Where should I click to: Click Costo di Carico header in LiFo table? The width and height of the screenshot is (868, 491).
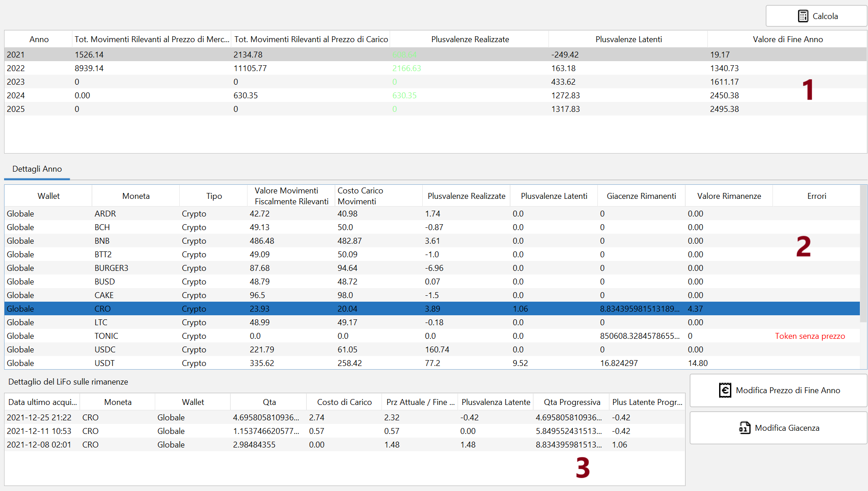tap(344, 402)
